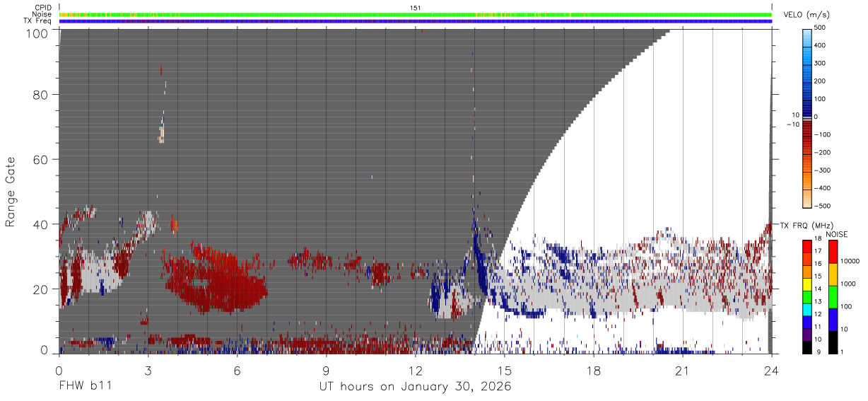Click the 'FHW b11' radar beam label
This screenshot has width=868, height=401.
tap(85, 387)
